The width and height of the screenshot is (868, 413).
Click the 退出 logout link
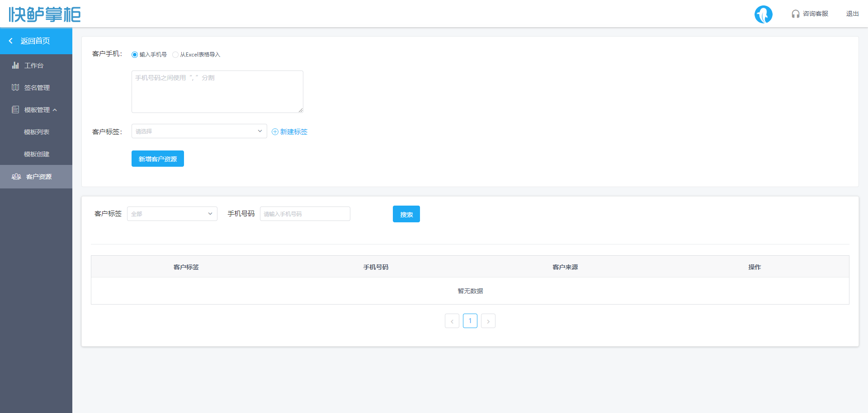click(x=852, y=14)
